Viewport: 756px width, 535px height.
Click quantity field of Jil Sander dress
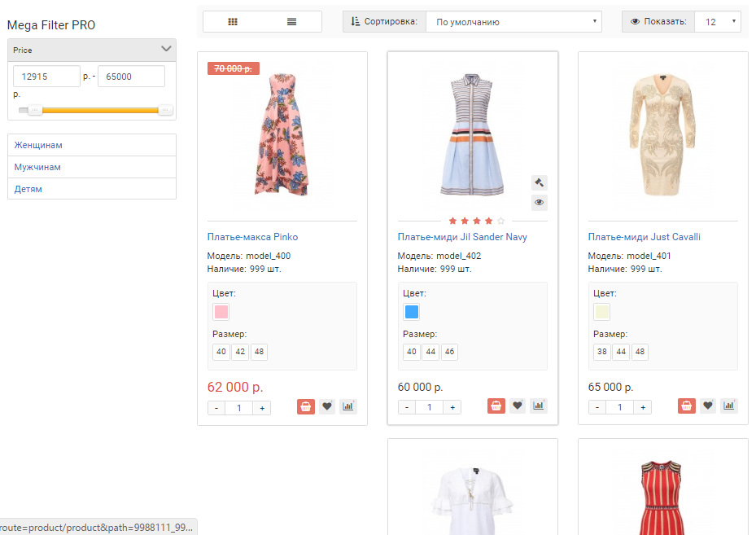click(430, 408)
